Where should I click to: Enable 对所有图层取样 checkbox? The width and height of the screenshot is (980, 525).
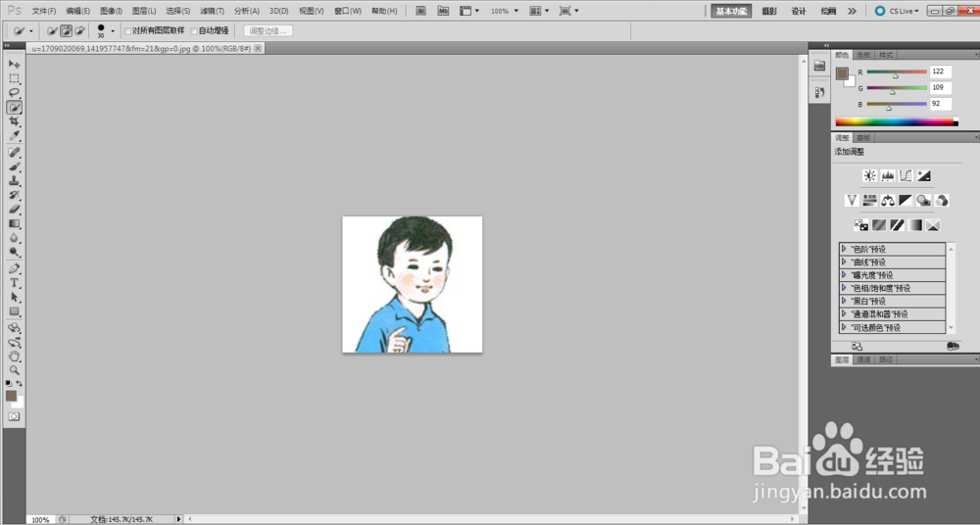click(127, 30)
